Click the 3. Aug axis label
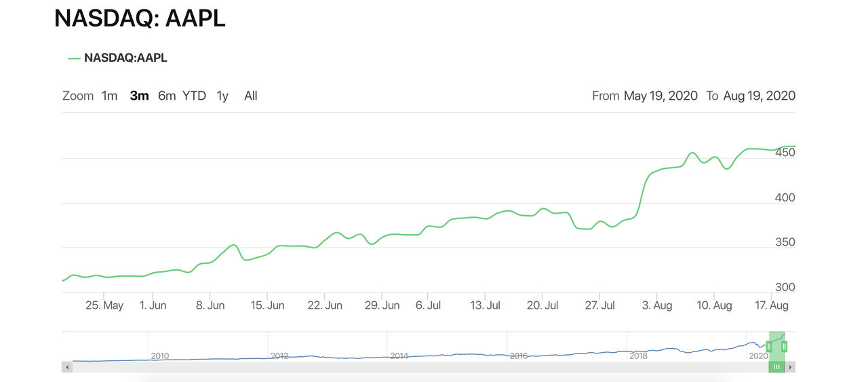 (x=657, y=305)
